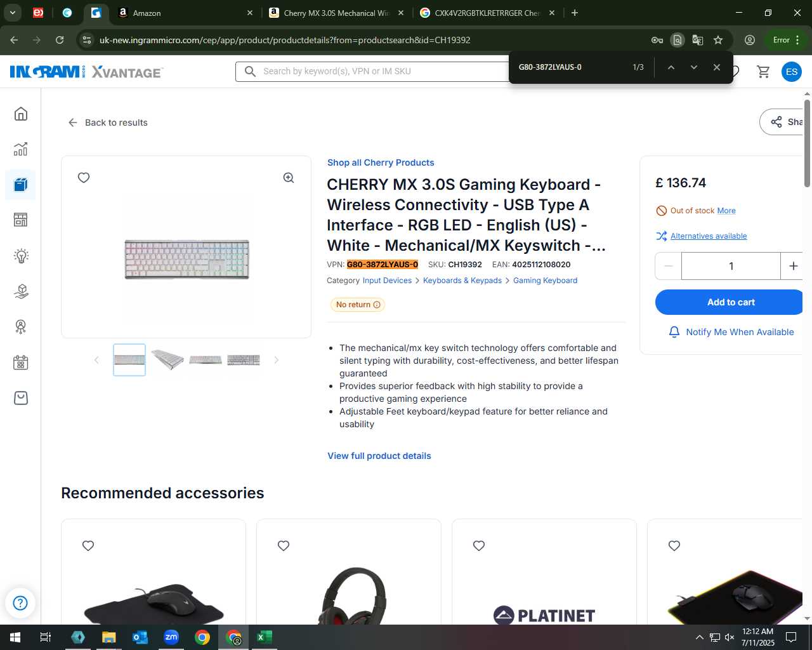Click the calendar icon in left sidebar
This screenshot has height=650, width=812.
click(21, 362)
